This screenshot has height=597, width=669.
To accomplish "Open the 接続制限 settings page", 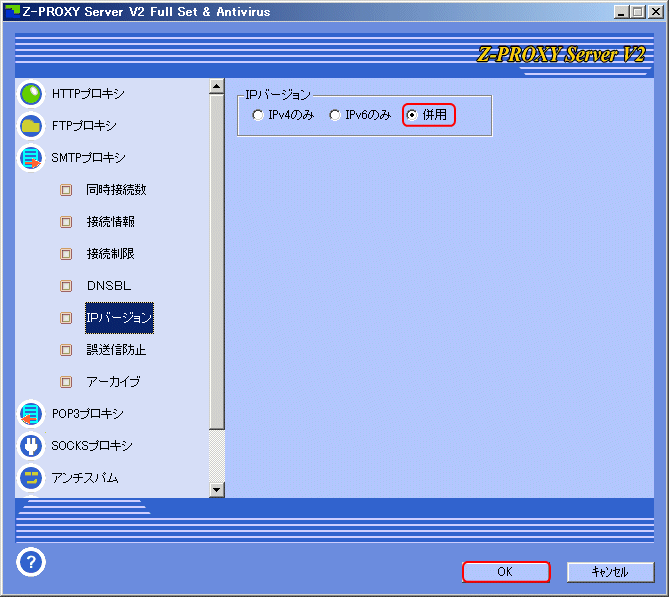I will pos(111,253).
